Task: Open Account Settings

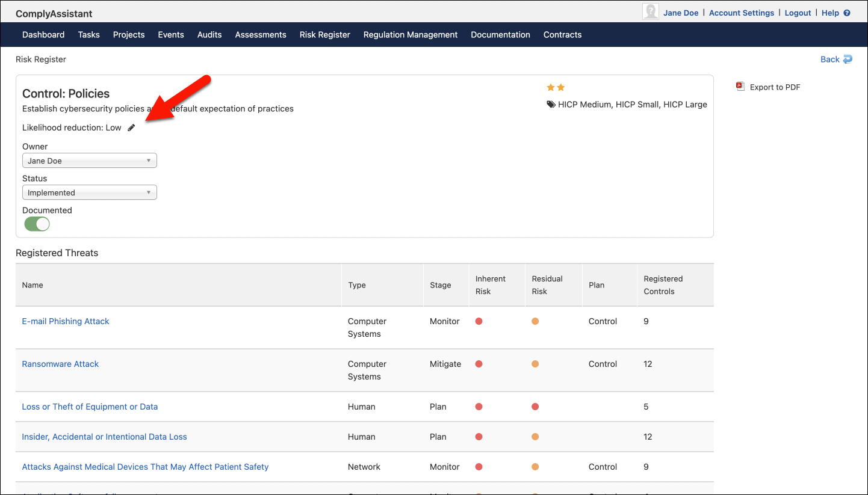Action: tap(742, 13)
